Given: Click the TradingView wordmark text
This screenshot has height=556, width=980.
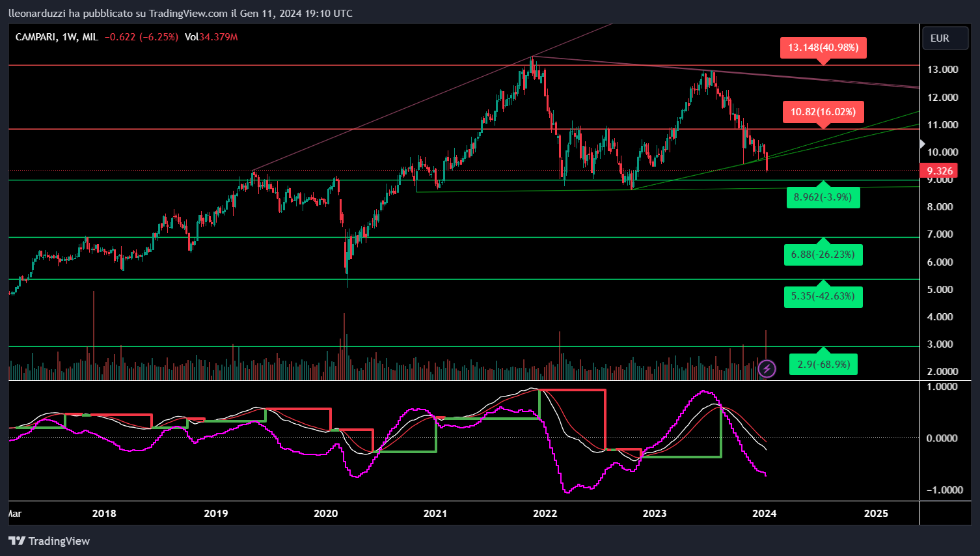Looking at the screenshot, I should [59, 541].
